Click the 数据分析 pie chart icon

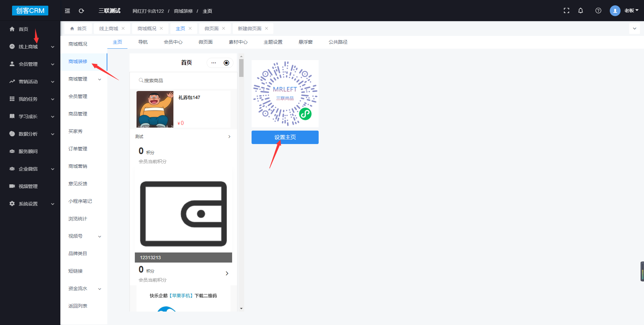point(12,134)
